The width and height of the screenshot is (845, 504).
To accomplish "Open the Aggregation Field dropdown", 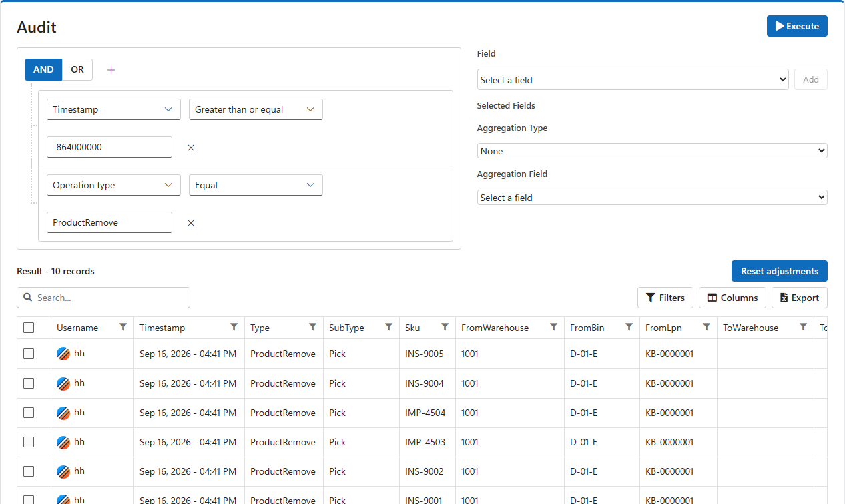I will coord(652,198).
